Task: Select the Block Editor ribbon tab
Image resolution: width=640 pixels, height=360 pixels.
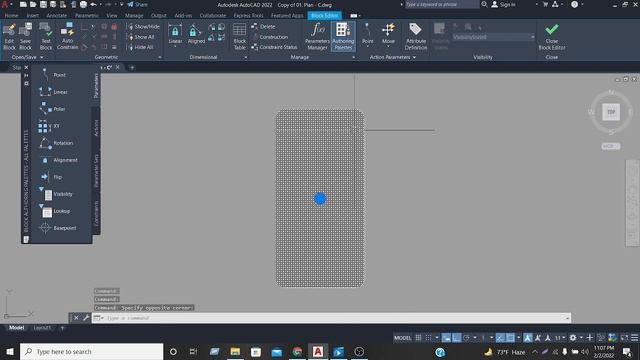Action: 324,16
